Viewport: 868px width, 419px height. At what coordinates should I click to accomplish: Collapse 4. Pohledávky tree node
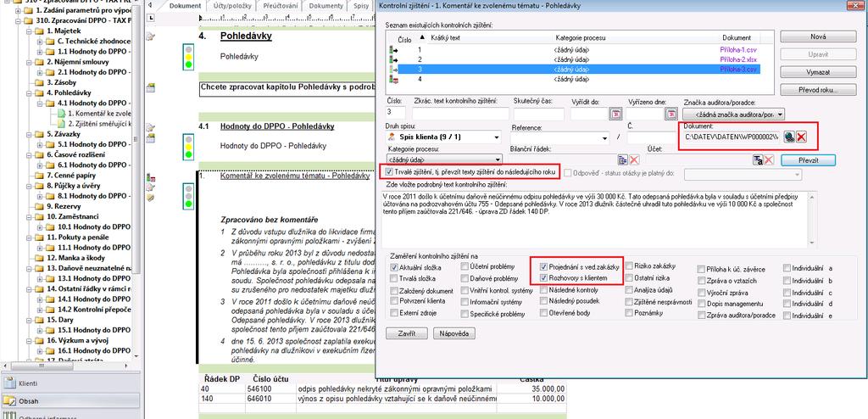29,93
